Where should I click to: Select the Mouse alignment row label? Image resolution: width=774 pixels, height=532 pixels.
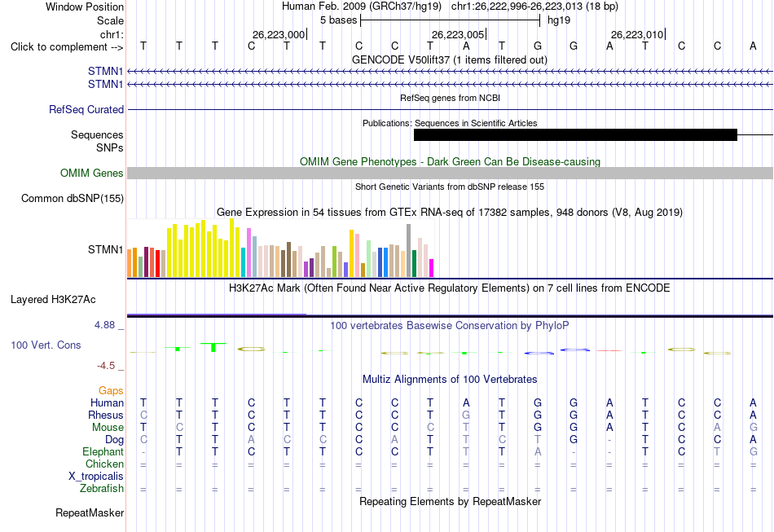tap(108, 428)
